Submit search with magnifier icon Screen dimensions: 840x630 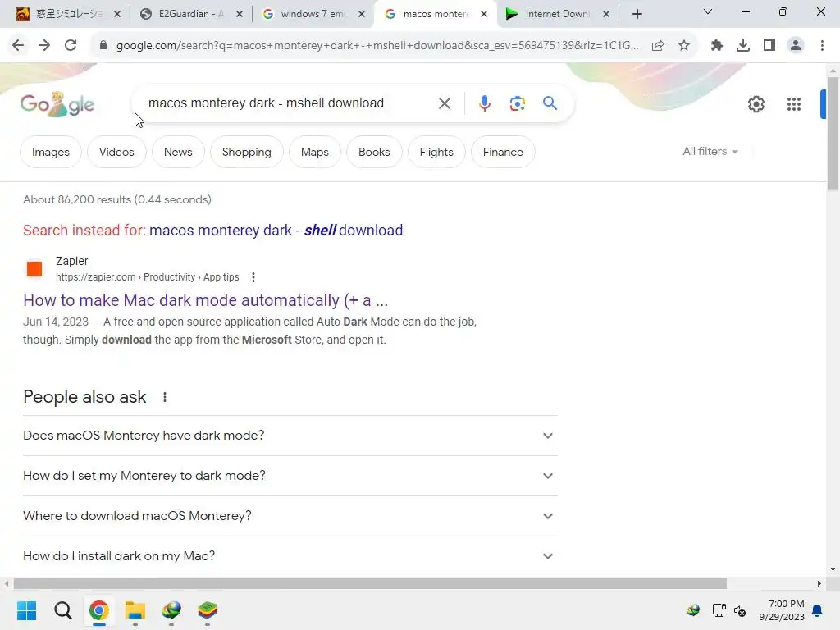pos(550,103)
